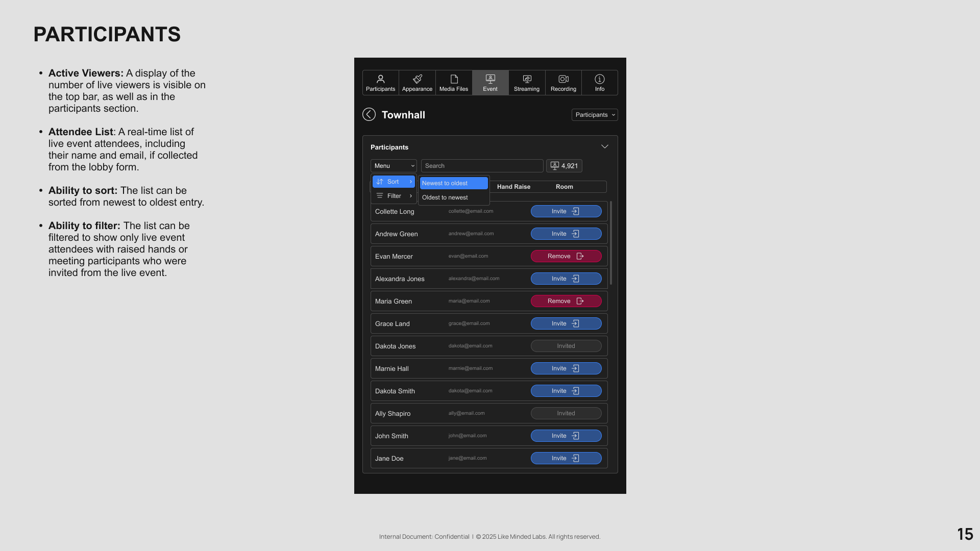Viewport: 980px width, 551px height.
Task: Click the participant Search field
Action: (482, 166)
